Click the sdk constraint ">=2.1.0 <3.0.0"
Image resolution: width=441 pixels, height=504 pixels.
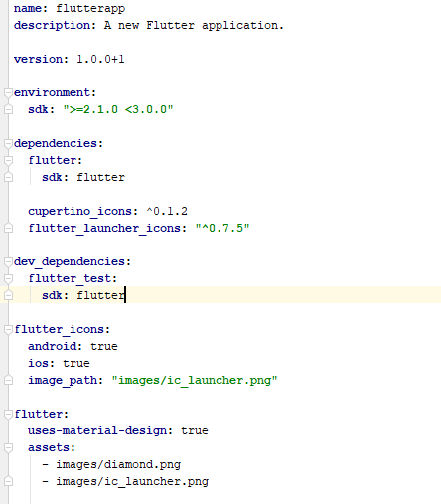(118, 109)
